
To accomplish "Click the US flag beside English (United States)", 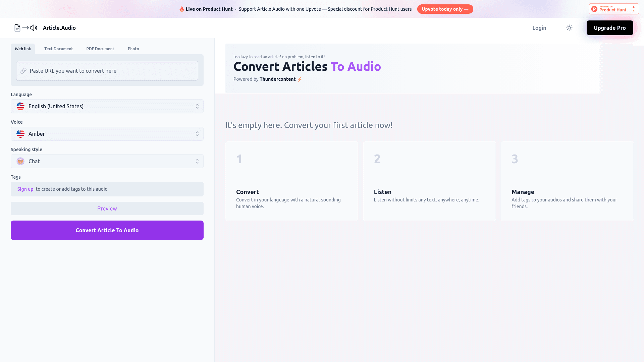I will 20,106.
